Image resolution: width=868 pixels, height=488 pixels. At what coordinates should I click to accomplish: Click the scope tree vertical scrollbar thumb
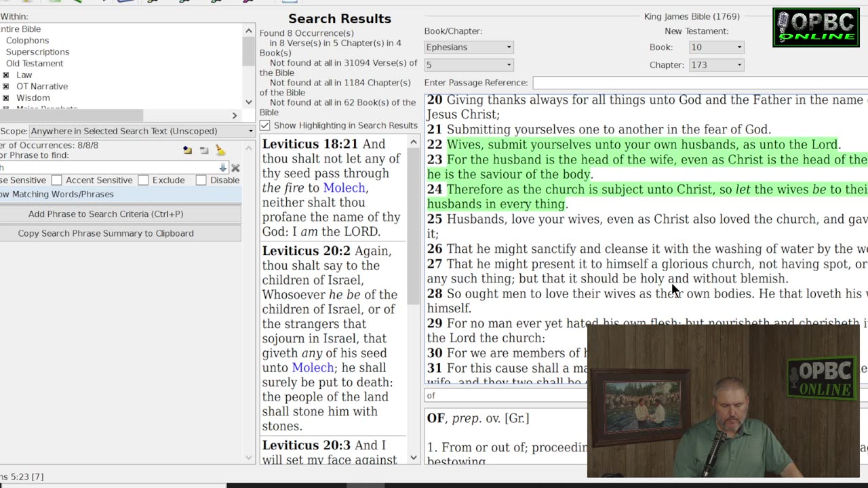(249, 50)
